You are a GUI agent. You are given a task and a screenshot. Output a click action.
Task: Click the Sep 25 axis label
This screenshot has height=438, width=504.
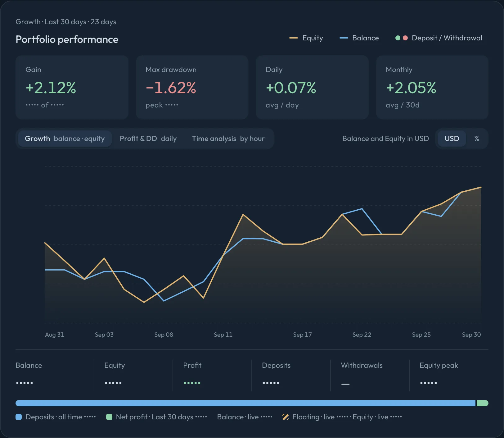[421, 335]
